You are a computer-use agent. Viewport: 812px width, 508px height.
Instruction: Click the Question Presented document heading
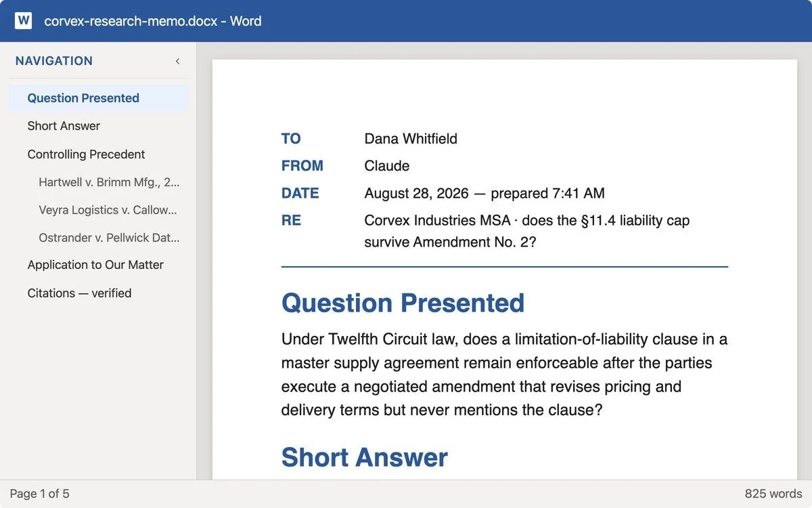(x=403, y=303)
